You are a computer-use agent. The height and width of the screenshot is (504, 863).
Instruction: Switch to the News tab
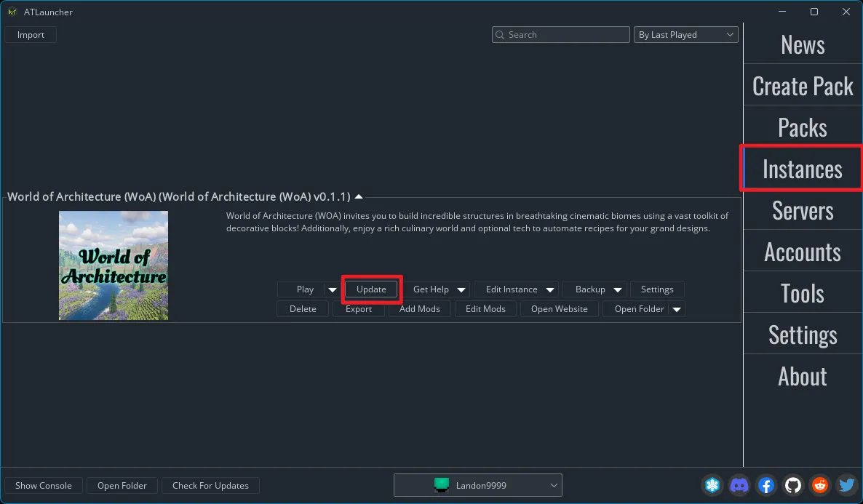point(803,44)
